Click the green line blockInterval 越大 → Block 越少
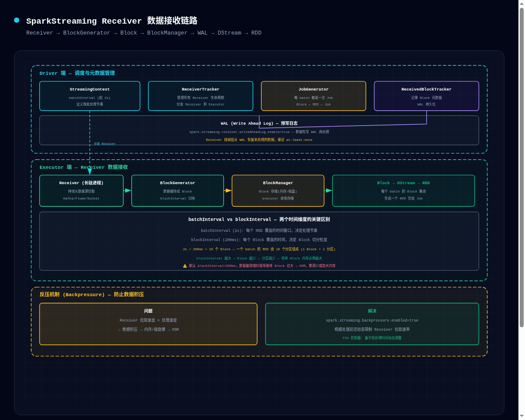Screen dimensions: 525x420 pos(259,258)
